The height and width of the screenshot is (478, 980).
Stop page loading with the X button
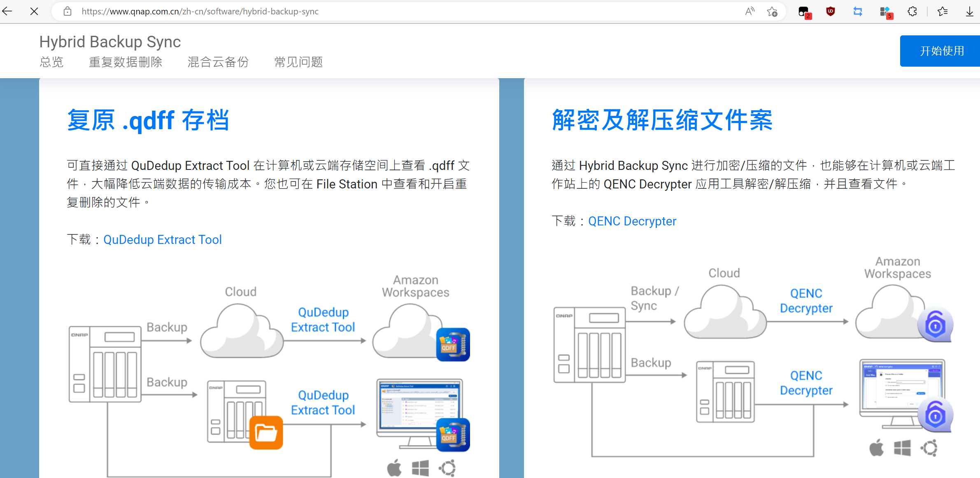(x=34, y=12)
